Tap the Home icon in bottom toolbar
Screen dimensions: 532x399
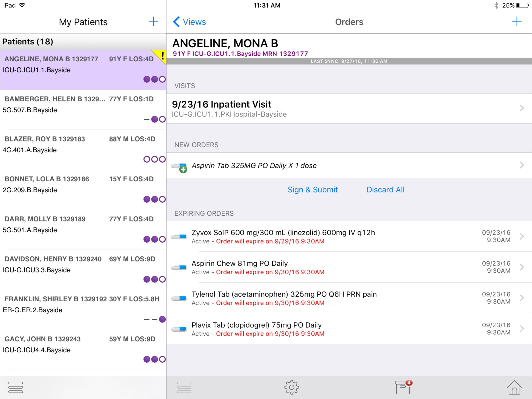514,387
